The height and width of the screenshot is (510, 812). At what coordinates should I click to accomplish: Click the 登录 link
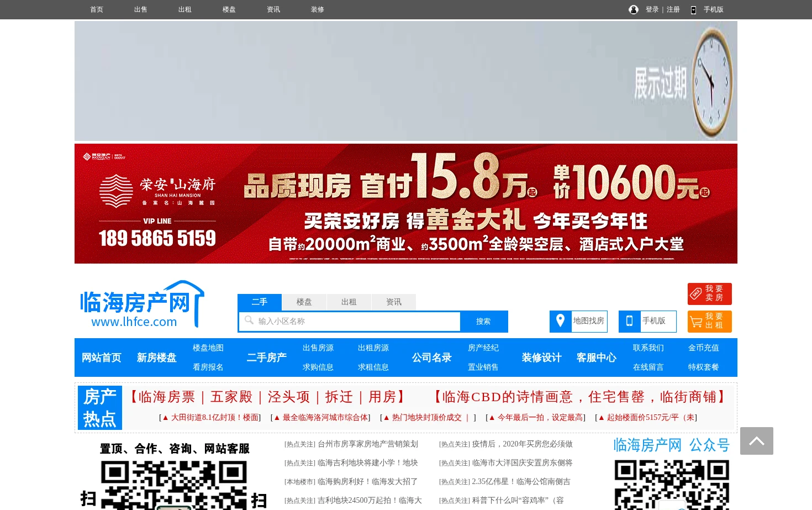coord(652,9)
